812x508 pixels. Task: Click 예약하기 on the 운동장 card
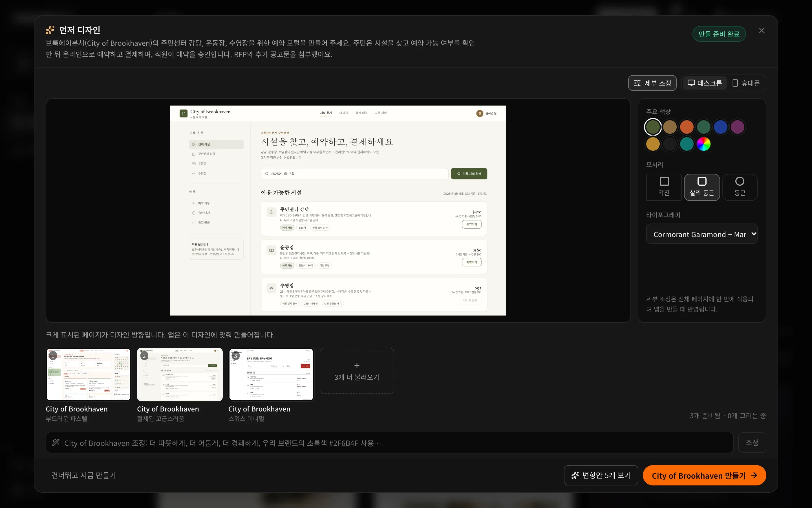pyautogui.click(x=471, y=262)
